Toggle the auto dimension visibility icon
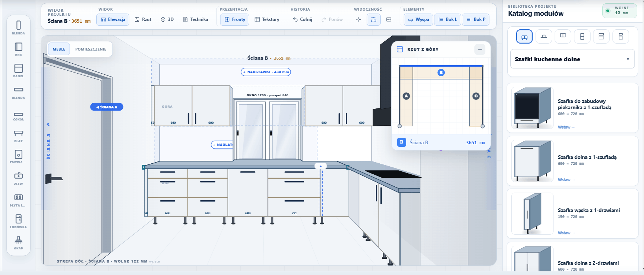644x275 pixels. point(389,19)
